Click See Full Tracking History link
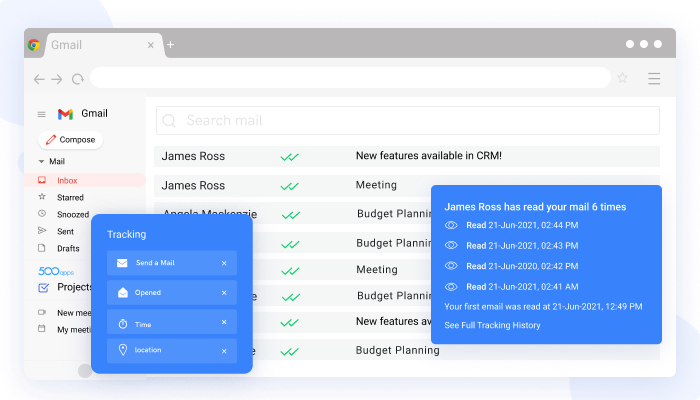Screen dimensions: 700x400 tap(492, 325)
